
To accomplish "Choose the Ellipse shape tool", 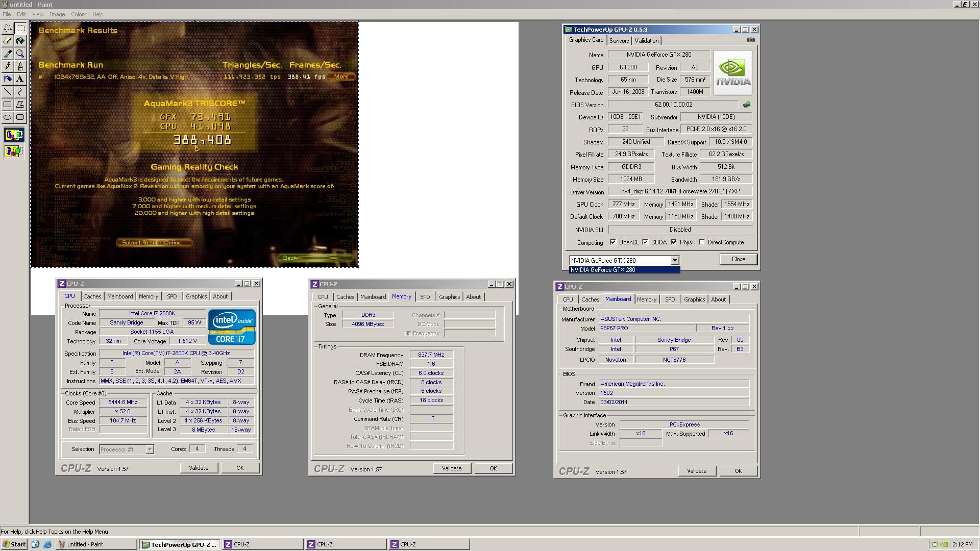I will coord(8,117).
